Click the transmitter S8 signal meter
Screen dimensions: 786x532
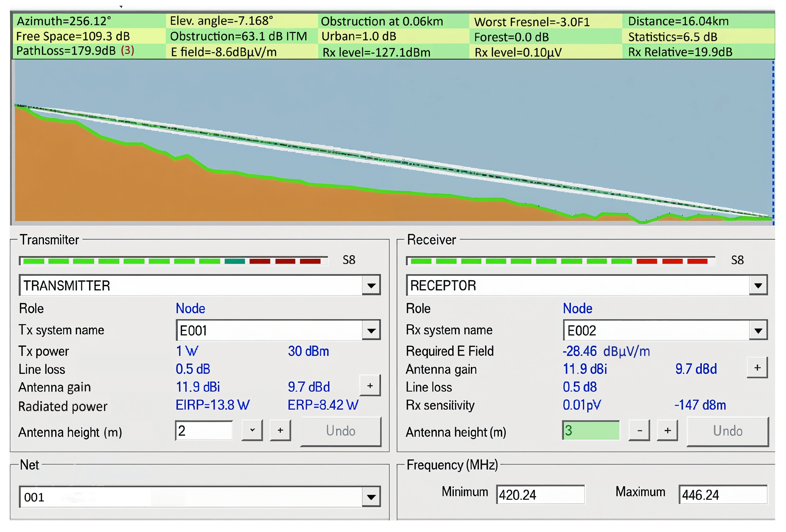point(173,261)
